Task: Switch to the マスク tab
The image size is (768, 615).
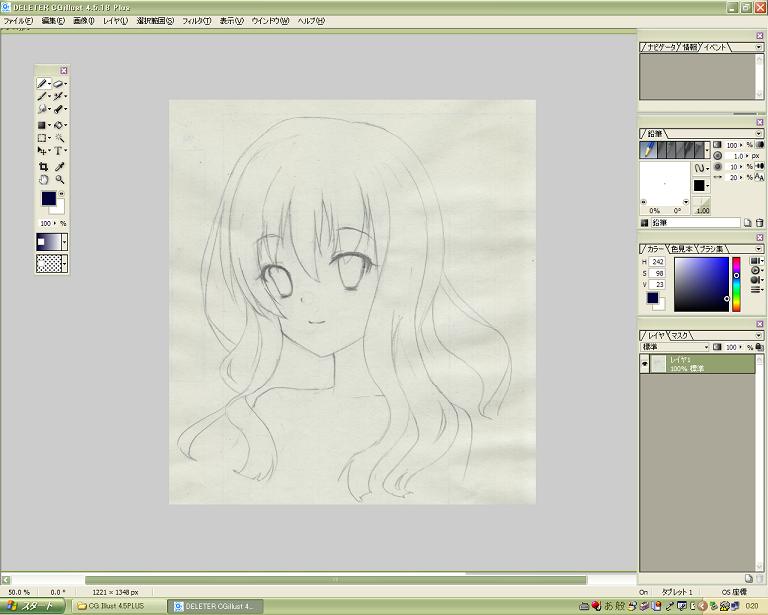Action: 679,335
